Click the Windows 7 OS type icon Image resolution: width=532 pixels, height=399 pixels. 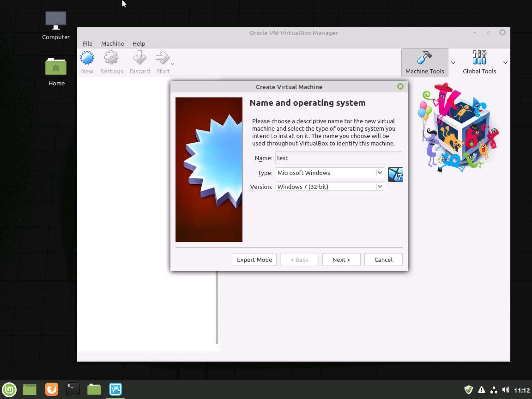point(396,174)
